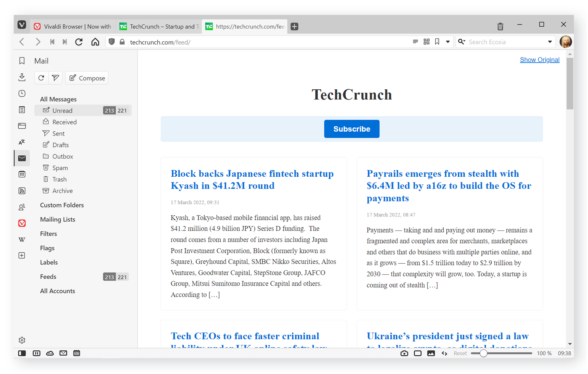Open the Calendar panel in the sidebar
The height and width of the screenshot is (374, 588).
point(22,174)
